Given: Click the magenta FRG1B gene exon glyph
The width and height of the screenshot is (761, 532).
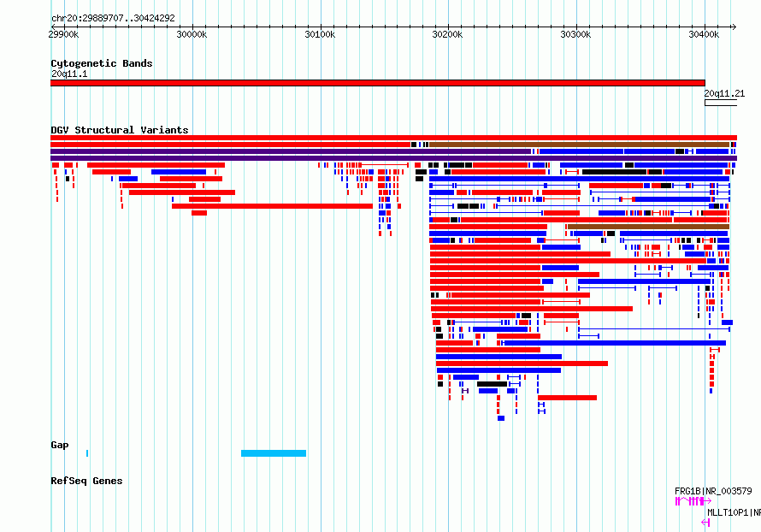Looking at the screenshot, I should [x=693, y=501].
